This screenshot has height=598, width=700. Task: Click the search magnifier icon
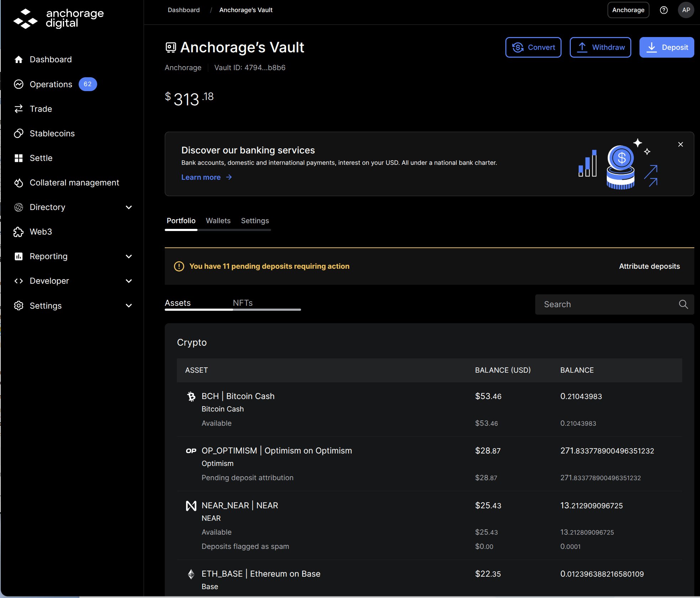pos(683,304)
